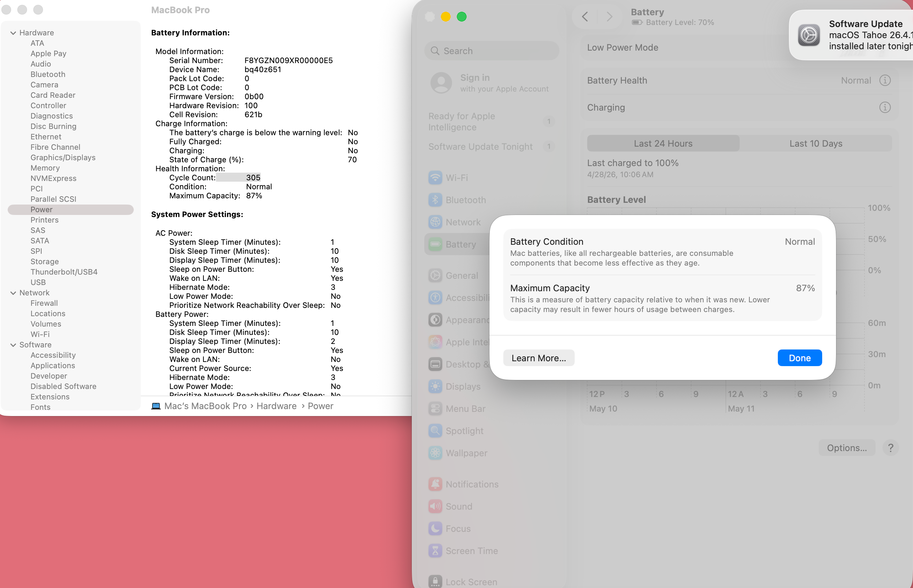Image resolution: width=913 pixels, height=588 pixels.
Task: Click the Notifications icon in Settings sidebar
Action: [435, 484]
